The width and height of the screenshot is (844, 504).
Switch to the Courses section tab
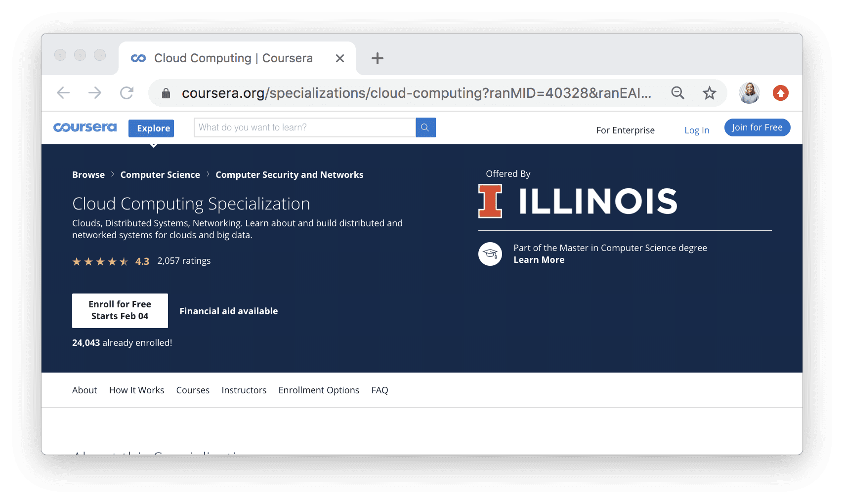[193, 390]
